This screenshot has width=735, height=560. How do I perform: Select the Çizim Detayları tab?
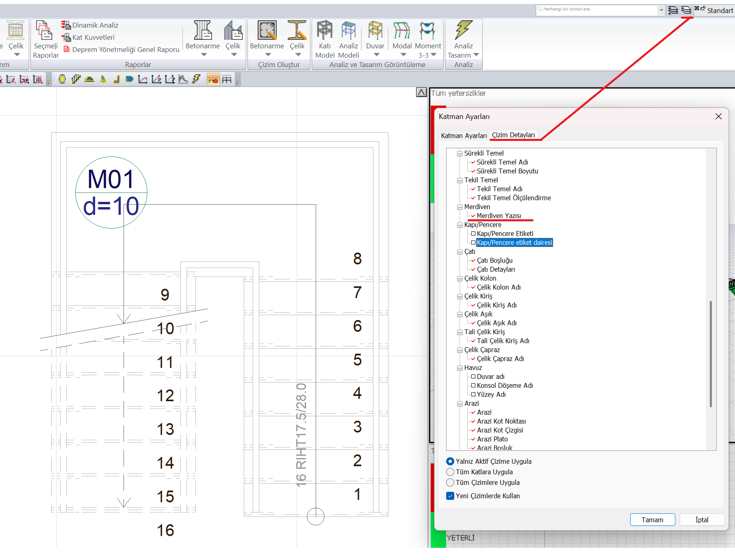click(513, 135)
